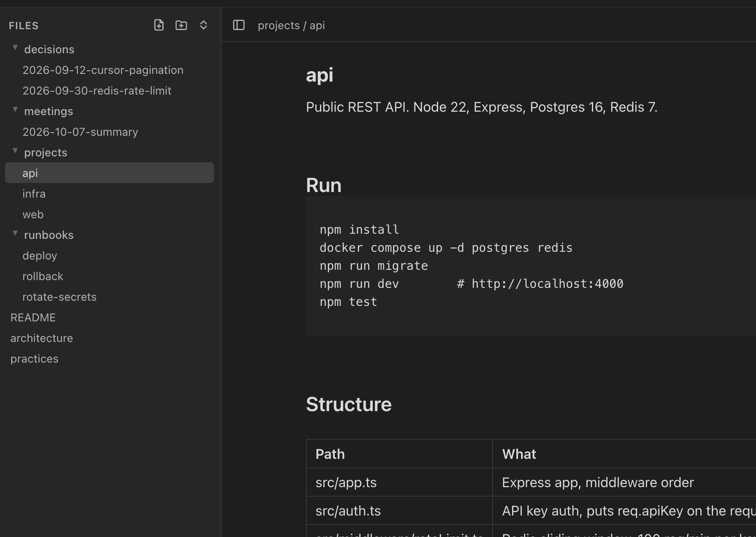
Task: Click the projects folder label
Action: click(46, 153)
